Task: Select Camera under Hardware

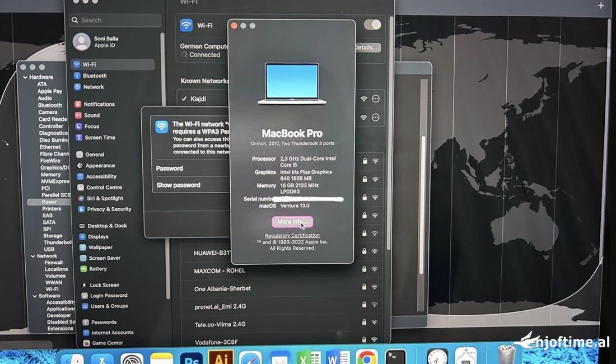Action: click(x=48, y=113)
